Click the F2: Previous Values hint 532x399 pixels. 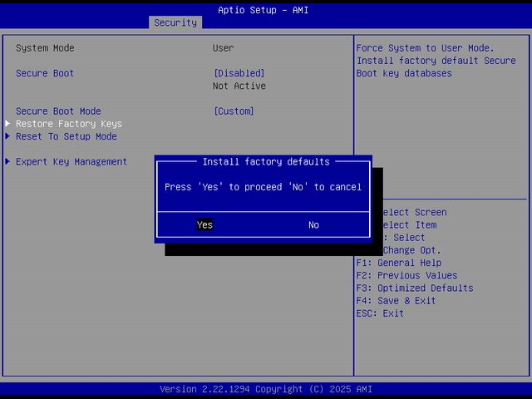(406, 275)
